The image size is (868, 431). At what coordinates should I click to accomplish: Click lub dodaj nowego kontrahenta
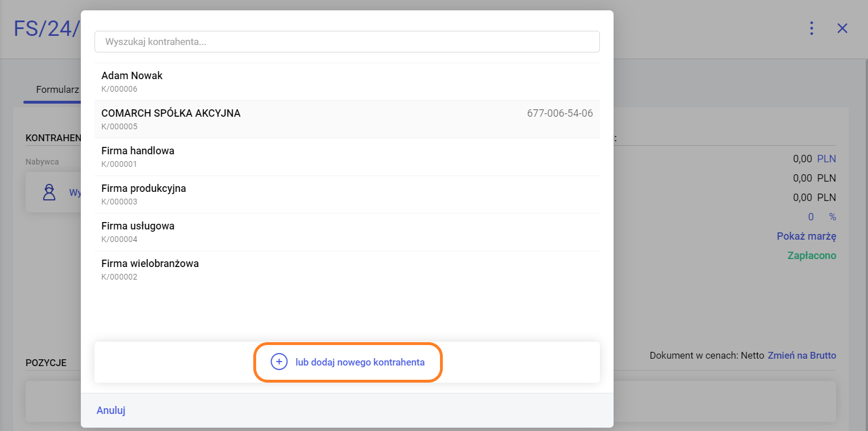(x=360, y=362)
